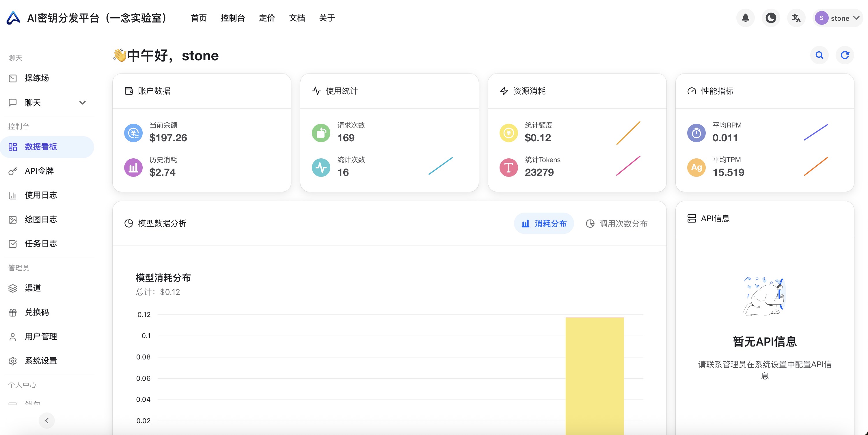
Task: Click the 169 请求次数 value
Action: click(x=346, y=138)
